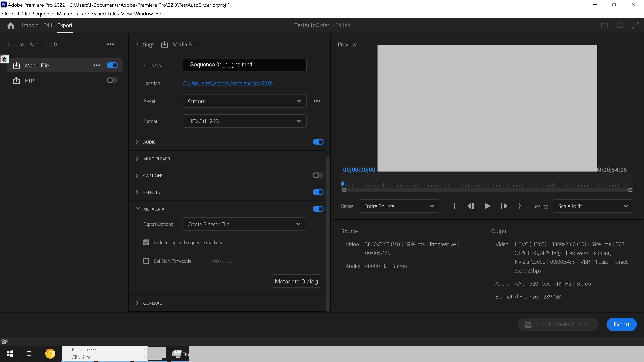The width and height of the screenshot is (644, 362).
Task: Open Quick Export from the top-right icon
Action: pyautogui.click(x=620, y=25)
